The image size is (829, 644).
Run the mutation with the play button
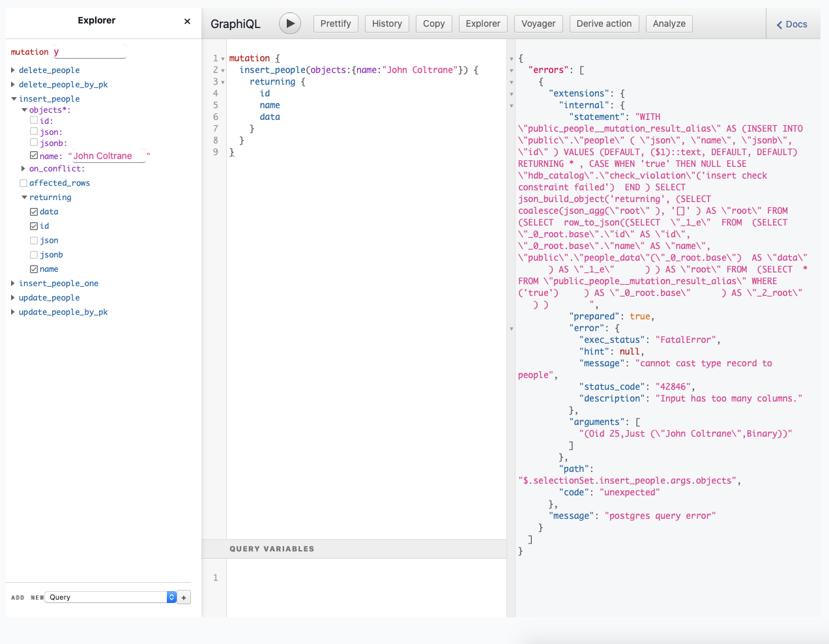pos(290,23)
